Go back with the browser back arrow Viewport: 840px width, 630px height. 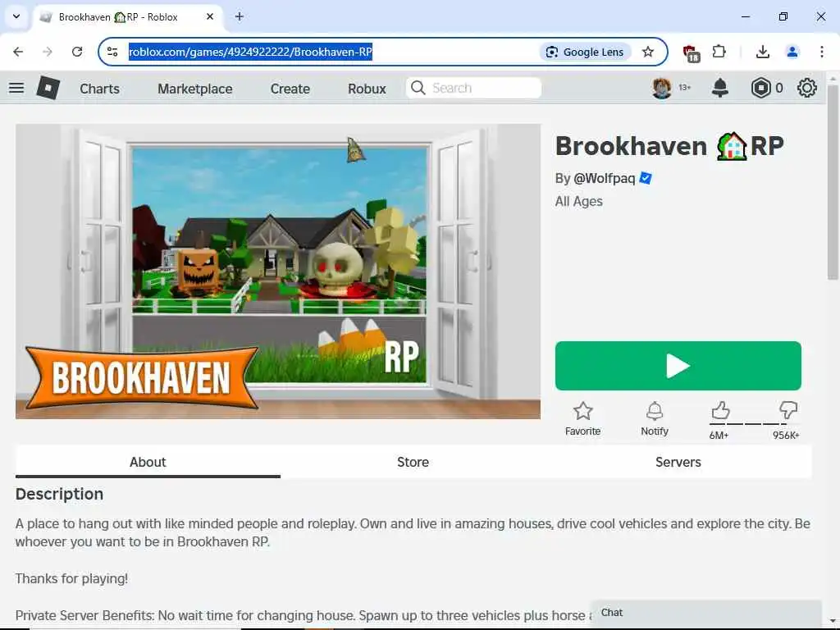point(18,52)
